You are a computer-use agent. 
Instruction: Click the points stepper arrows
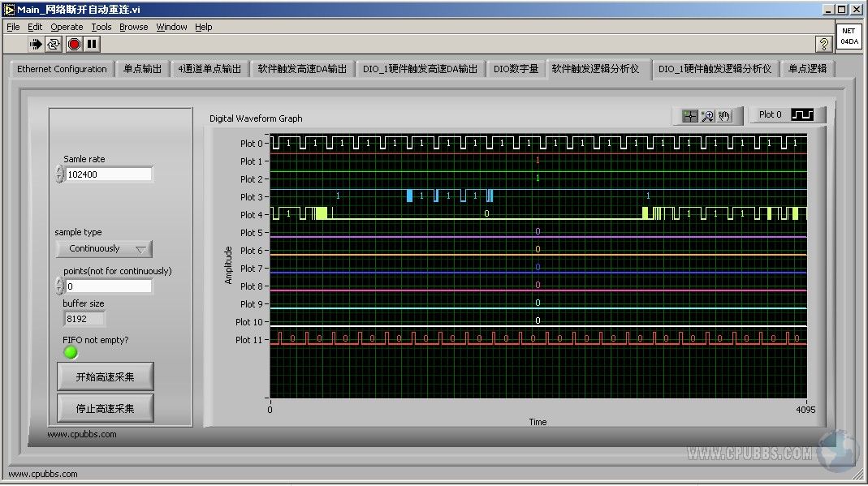[59, 286]
